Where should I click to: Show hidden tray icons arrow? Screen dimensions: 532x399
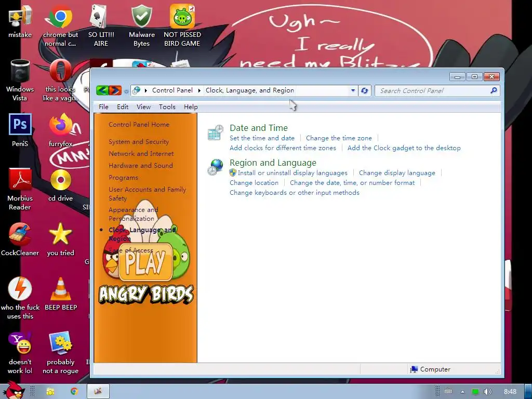pos(462,392)
